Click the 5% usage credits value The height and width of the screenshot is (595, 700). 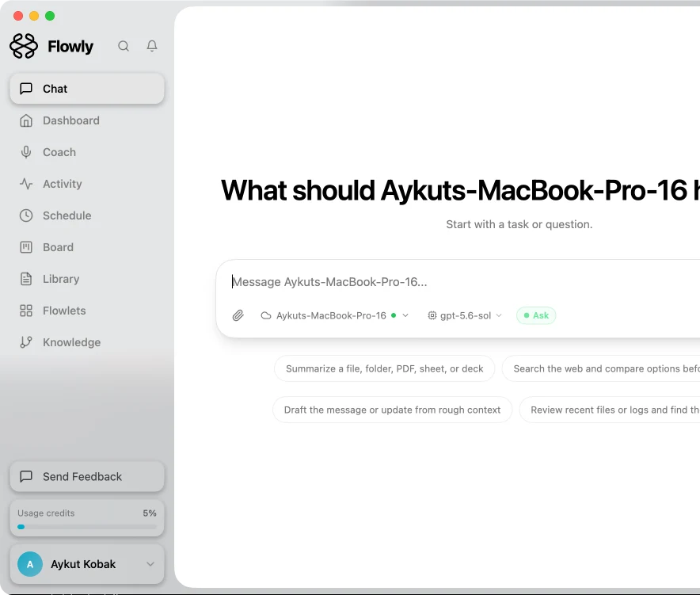tap(150, 513)
